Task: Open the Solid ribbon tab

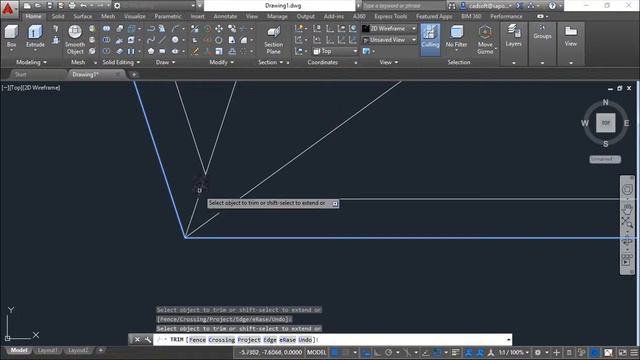Action: pos(58,16)
